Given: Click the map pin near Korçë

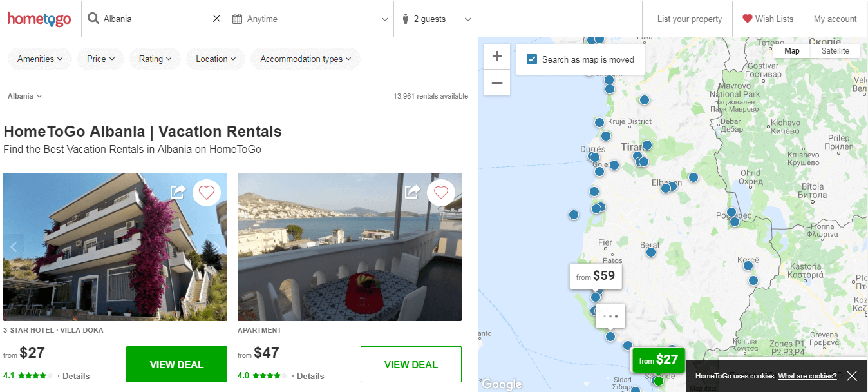Looking at the screenshot, I should 748,266.
